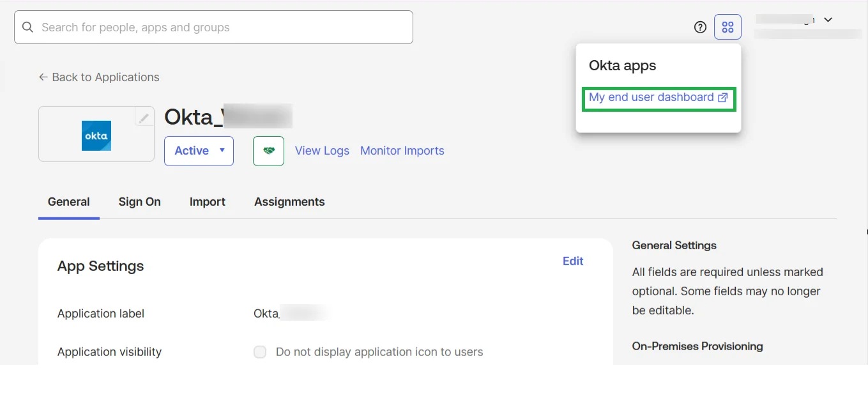Click Edit in App Settings
This screenshot has height=393, width=868.
[x=572, y=261]
